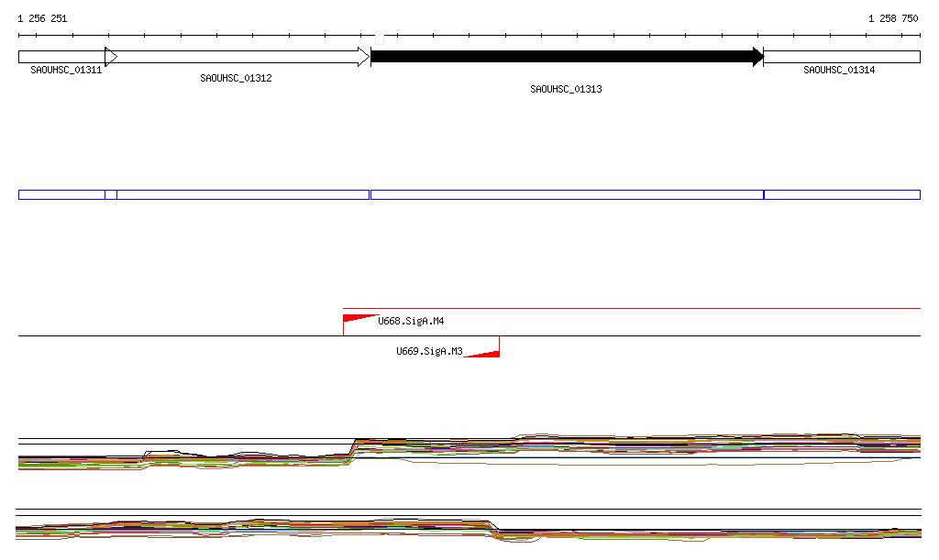Open the SAOUHSC_01314 gene label
Screen dimensions: 939x560
[x=839, y=70]
